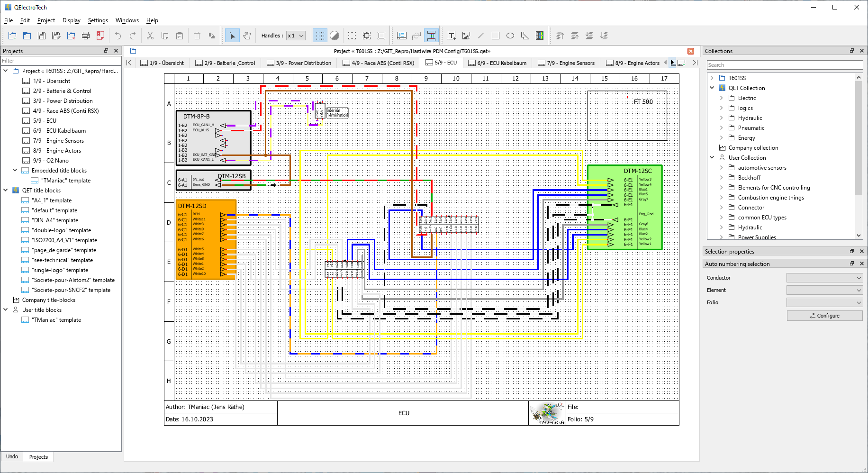Viewport: 868px width, 473px height.
Task: Toggle the add-column/row folio icon
Action: tap(431, 36)
